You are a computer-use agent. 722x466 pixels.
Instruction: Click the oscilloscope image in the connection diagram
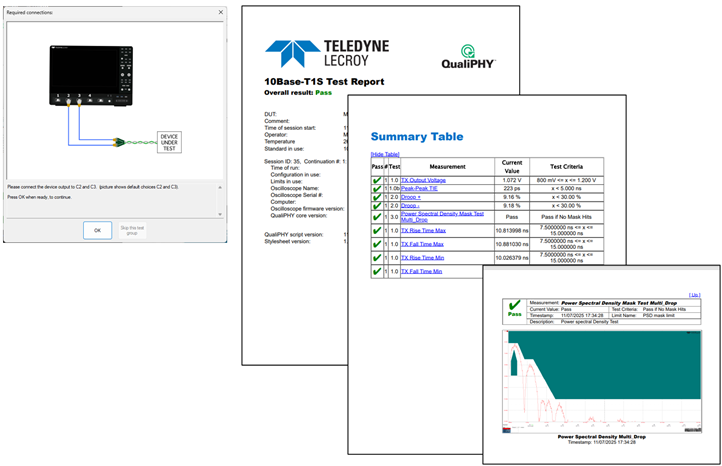[91, 76]
